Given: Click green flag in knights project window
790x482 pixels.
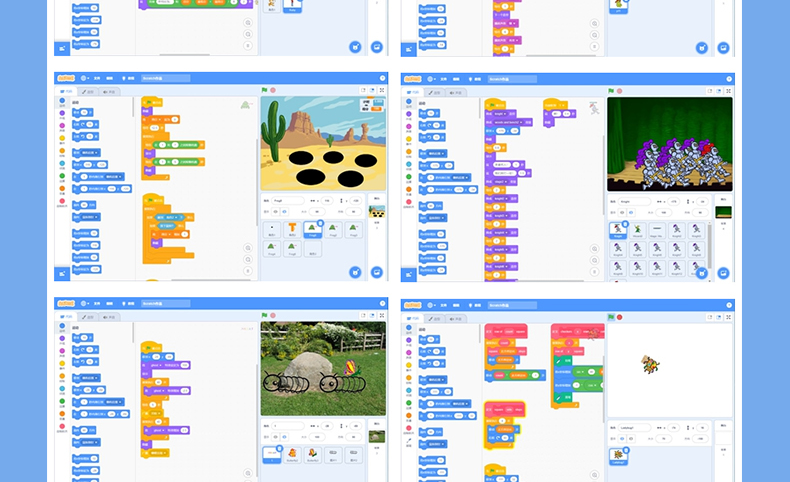Looking at the screenshot, I should pos(611,91).
